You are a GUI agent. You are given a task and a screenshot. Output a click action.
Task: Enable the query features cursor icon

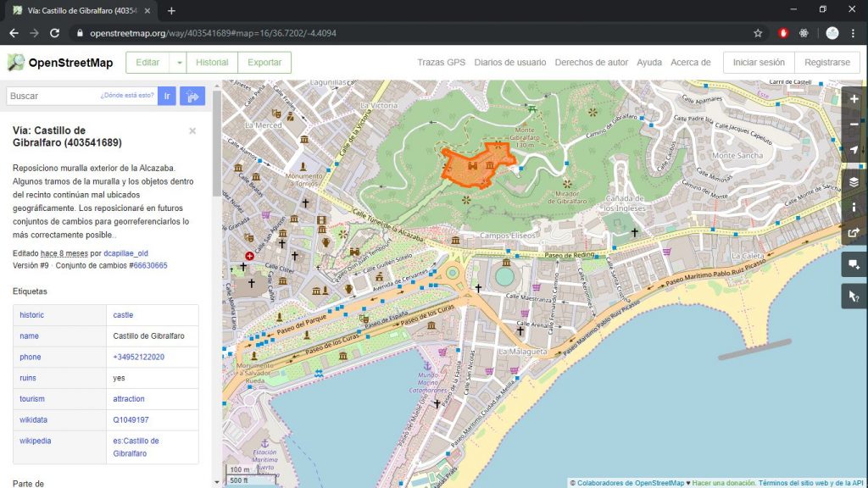click(854, 296)
